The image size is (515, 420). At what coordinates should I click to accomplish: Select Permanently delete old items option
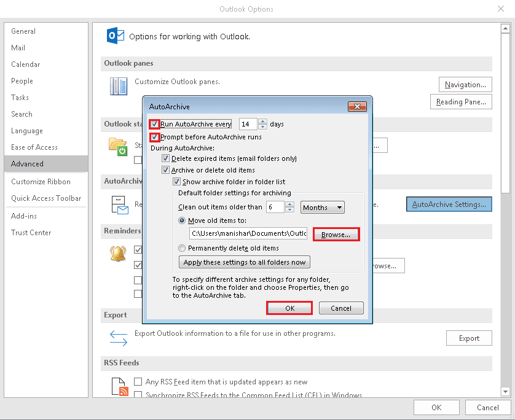(182, 248)
